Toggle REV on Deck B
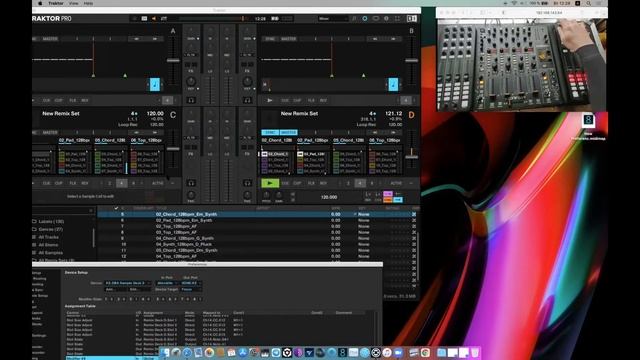Image resolution: width=640 pixels, height=360 pixels. coord(323,100)
